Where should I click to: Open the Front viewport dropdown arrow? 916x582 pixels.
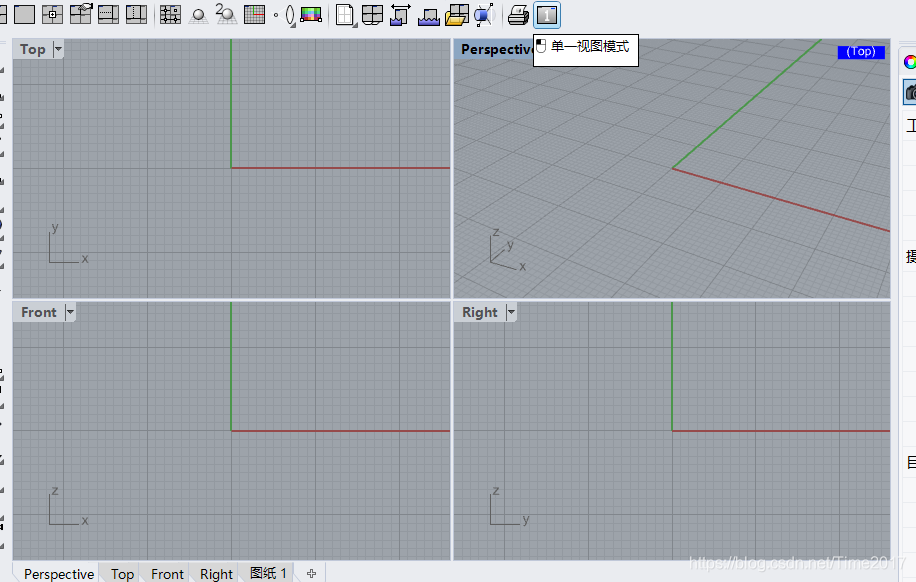70,312
